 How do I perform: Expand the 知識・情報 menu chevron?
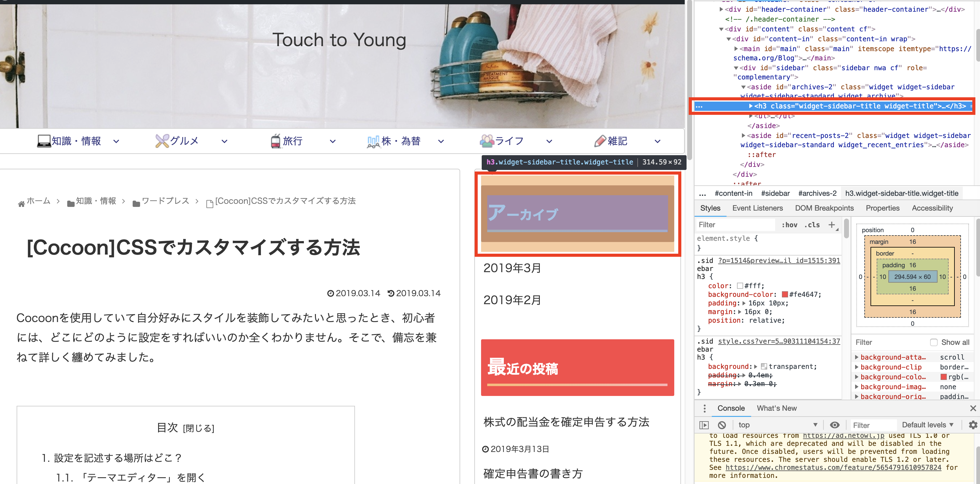click(116, 141)
